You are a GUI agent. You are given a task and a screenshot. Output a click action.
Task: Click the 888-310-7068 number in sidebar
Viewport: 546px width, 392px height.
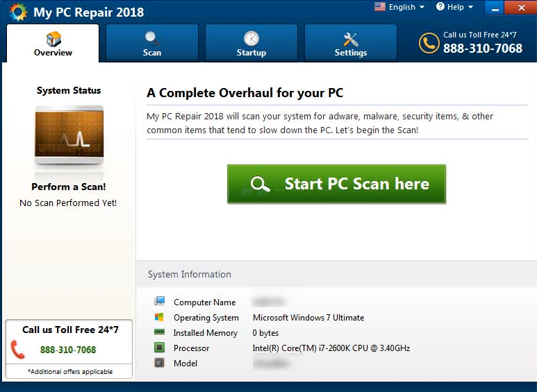(68, 350)
